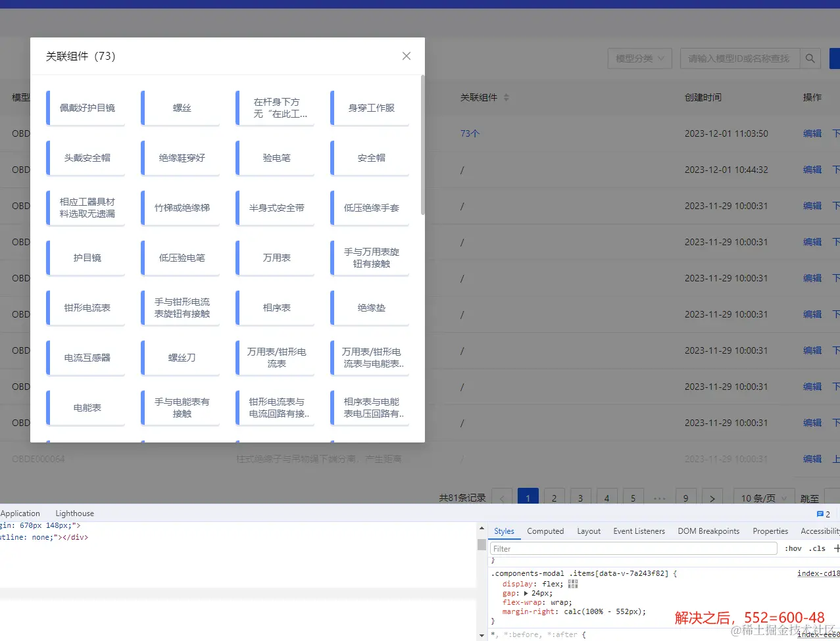The height and width of the screenshot is (641, 840).
Task: Click the search magnifier icon
Action: coord(810,59)
